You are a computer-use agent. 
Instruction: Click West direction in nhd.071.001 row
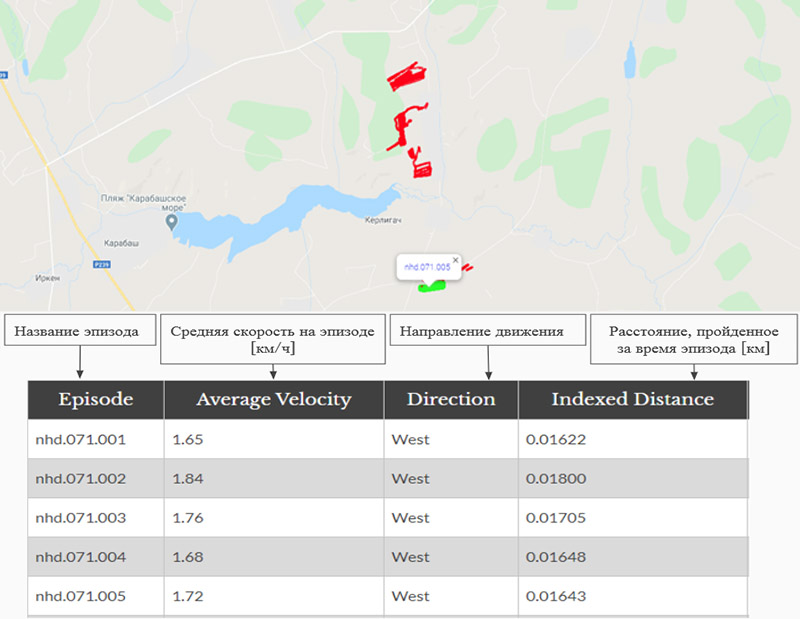(x=410, y=439)
